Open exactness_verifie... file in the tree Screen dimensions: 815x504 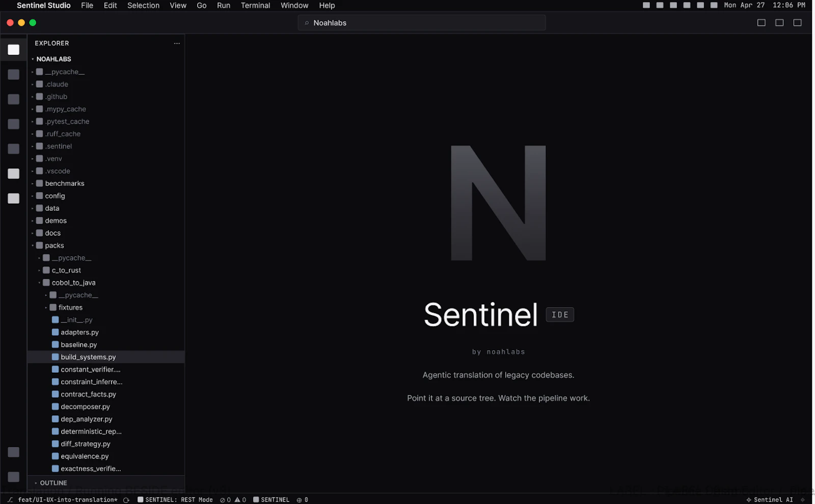(x=106, y=468)
